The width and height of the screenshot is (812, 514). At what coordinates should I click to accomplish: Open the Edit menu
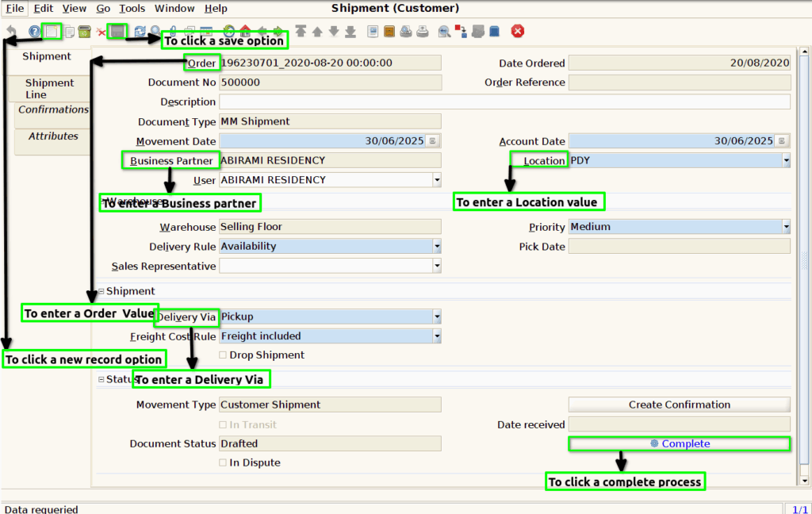[x=44, y=8]
